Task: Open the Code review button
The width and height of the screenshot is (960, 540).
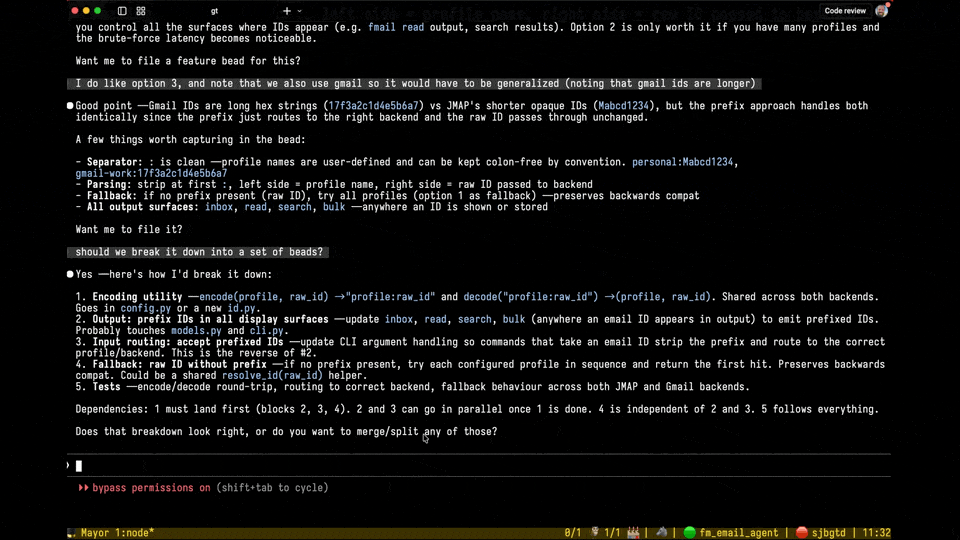Action: pos(845,10)
